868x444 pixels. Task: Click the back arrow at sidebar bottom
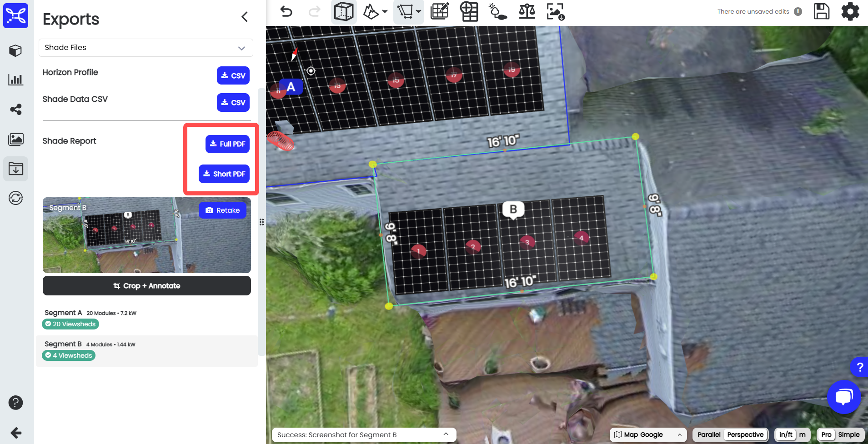point(16,433)
